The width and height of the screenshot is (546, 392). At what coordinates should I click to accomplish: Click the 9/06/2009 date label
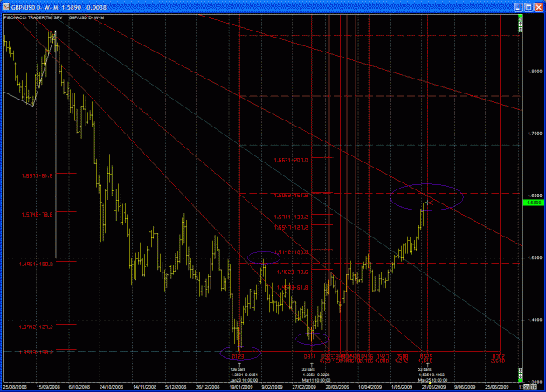click(465, 387)
